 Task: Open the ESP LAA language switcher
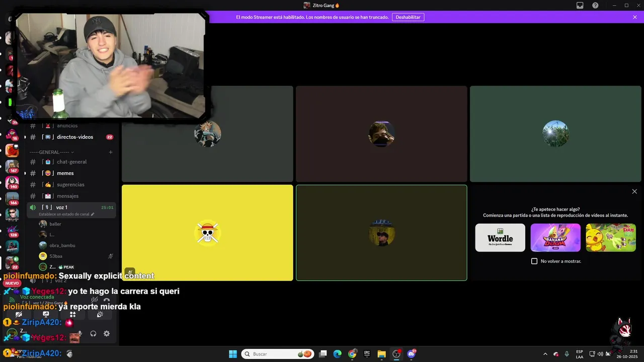(x=580, y=354)
